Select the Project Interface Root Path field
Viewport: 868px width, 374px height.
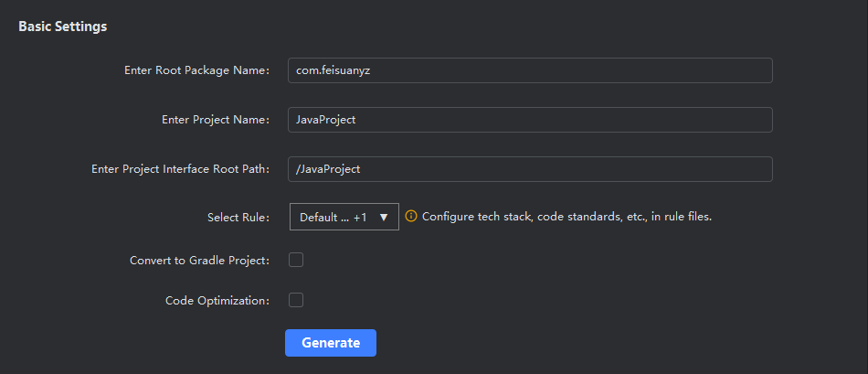pos(530,169)
